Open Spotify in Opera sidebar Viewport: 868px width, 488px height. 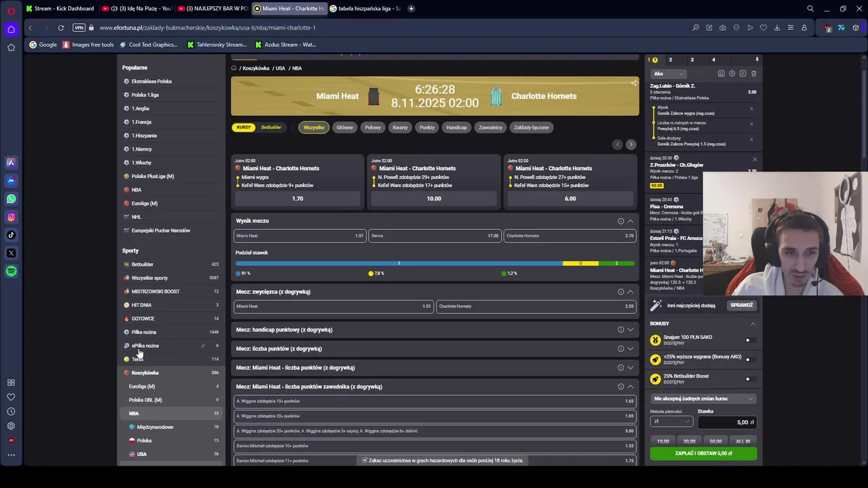coord(11,271)
